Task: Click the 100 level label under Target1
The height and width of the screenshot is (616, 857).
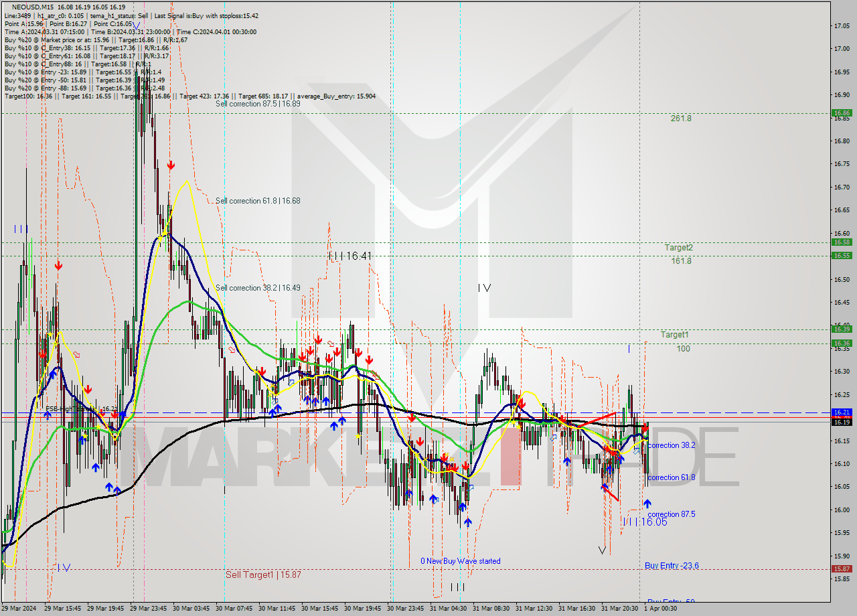Action: click(x=683, y=349)
